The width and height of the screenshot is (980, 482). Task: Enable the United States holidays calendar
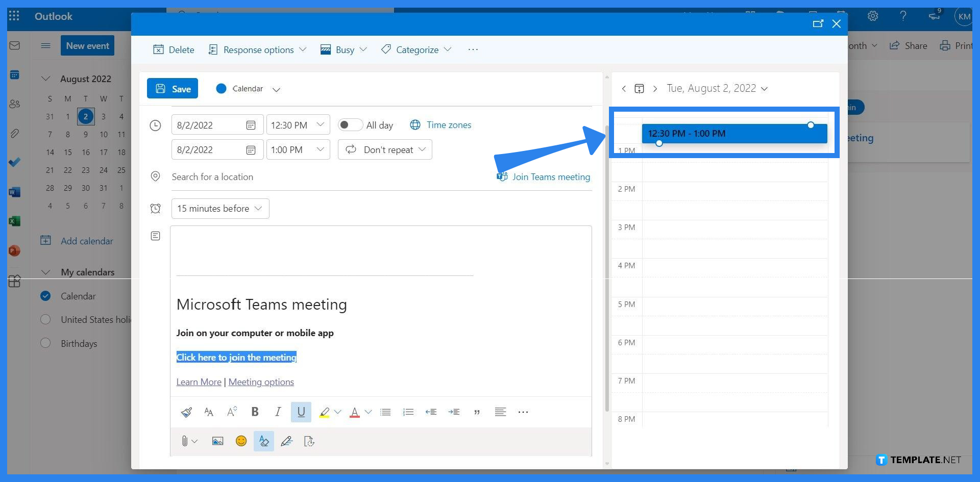(45, 319)
